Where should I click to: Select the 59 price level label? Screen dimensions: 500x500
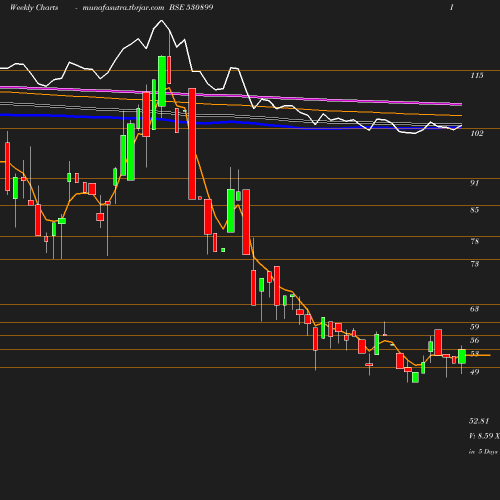[475, 327]
